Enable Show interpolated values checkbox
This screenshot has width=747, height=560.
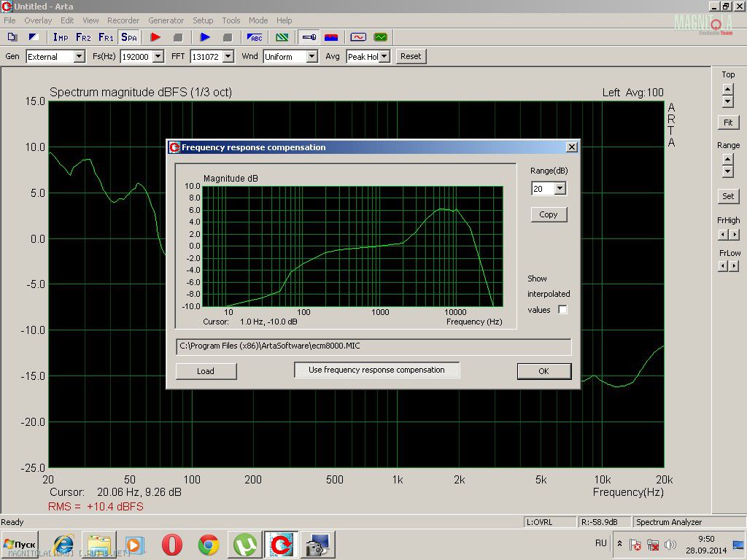click(x=562, y=309)
